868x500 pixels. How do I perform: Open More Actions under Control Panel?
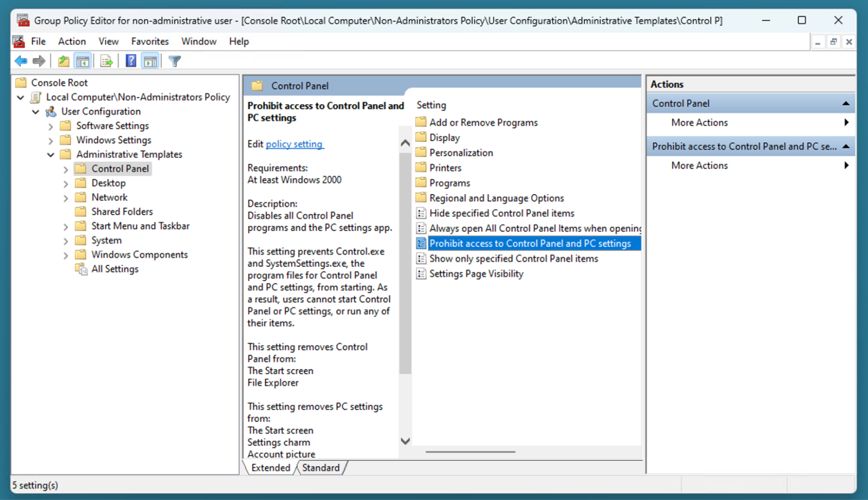click(x=699, y=123)
